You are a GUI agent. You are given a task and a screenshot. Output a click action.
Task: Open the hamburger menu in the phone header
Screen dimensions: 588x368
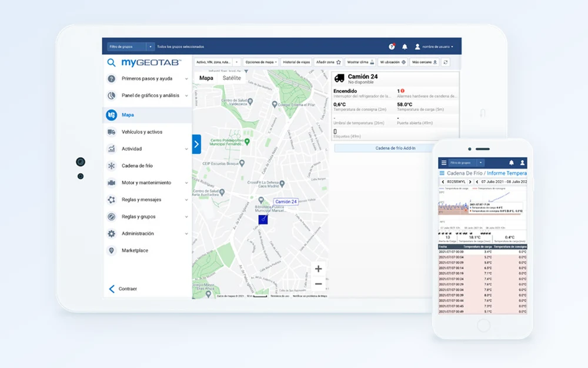tap(443, 163)
